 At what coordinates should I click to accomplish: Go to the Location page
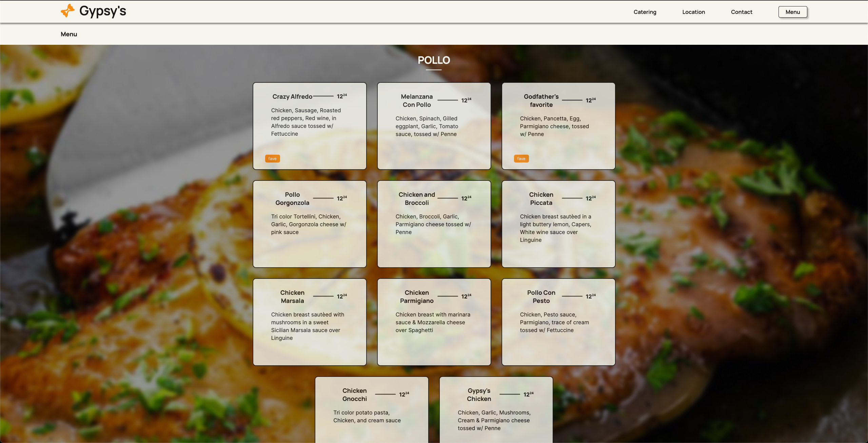pyautogui.click(x=693, y=12)
